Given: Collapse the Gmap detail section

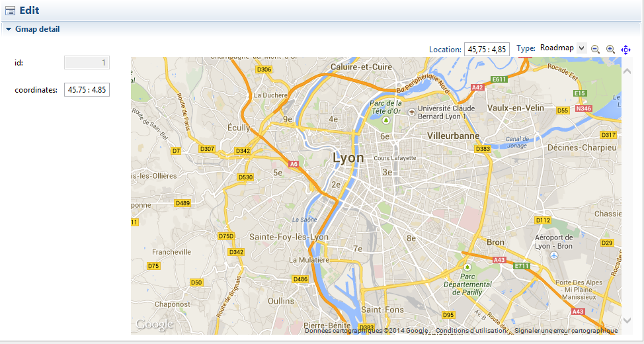Looking at the screenshot, I should tap(8, 29).
